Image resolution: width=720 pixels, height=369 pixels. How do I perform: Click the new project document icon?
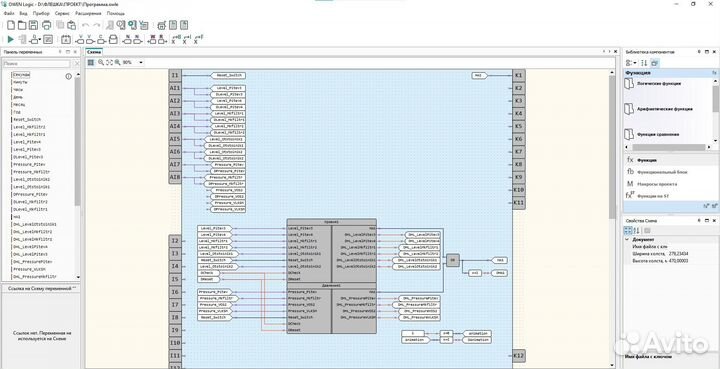pyautogui.click(x=11, y=25)
